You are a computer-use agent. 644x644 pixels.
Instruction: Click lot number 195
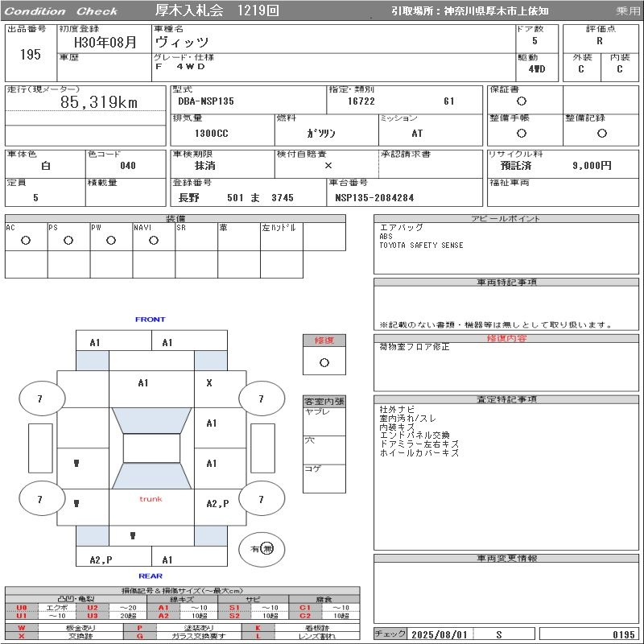coord(31,55)
